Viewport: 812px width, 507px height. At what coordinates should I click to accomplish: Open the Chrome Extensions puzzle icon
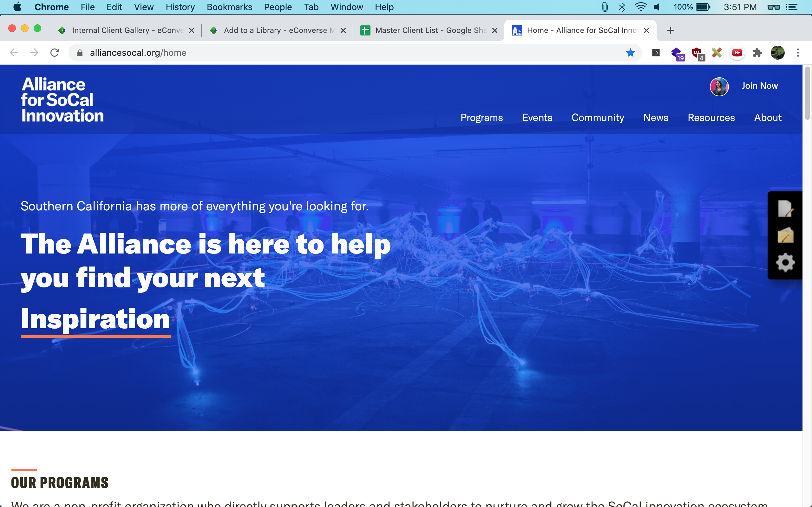coord(757,53)
